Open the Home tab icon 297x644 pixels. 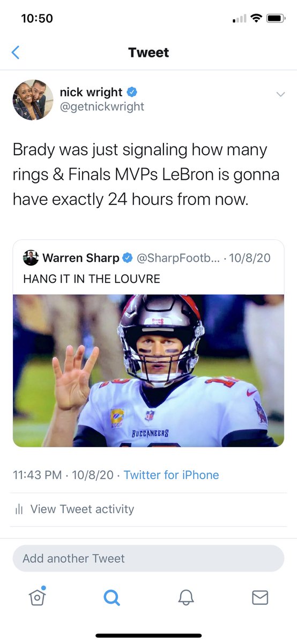click(37, 596)
